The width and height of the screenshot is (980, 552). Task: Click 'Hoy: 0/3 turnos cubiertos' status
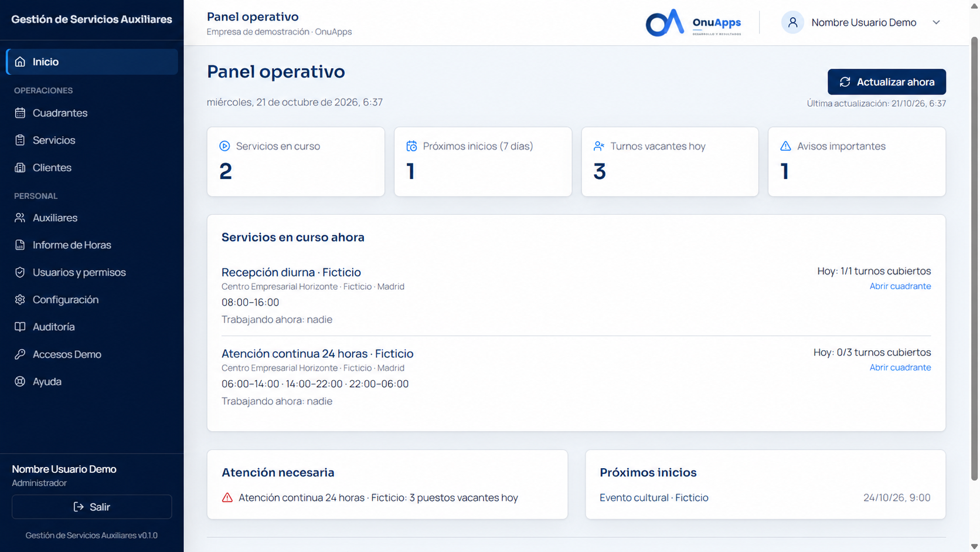(872, 353)
